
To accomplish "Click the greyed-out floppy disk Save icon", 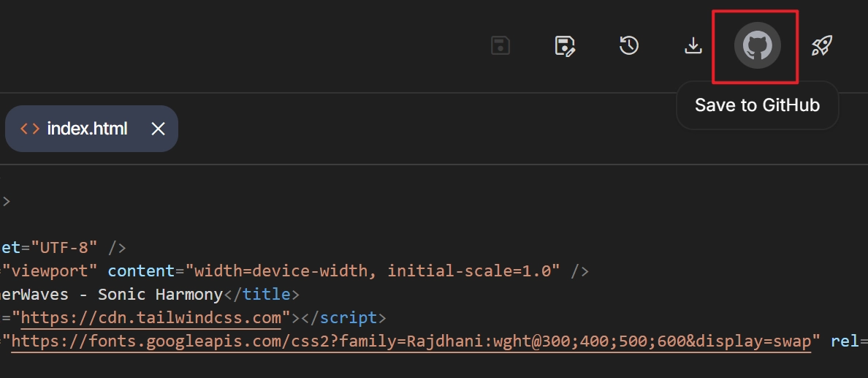I will (500, 46).
